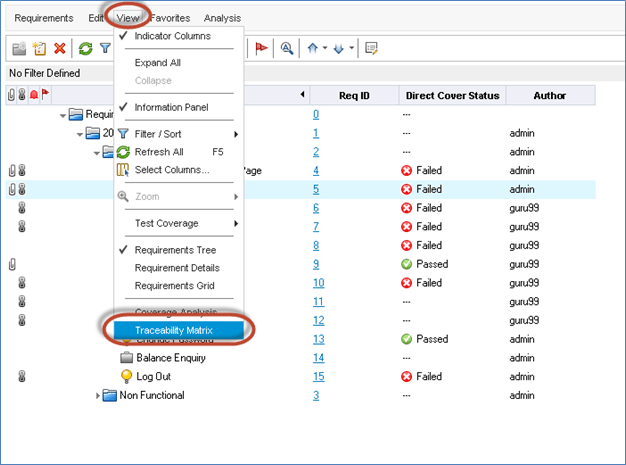626x465 pixels.
Task: Open the Analysis menu
Action: point(222,18)
